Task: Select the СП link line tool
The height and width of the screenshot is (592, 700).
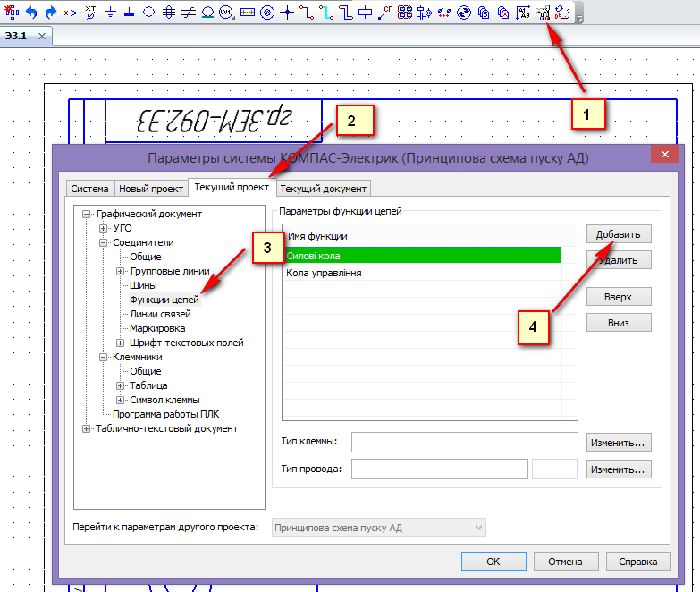Action: click(x=385, y=12)
